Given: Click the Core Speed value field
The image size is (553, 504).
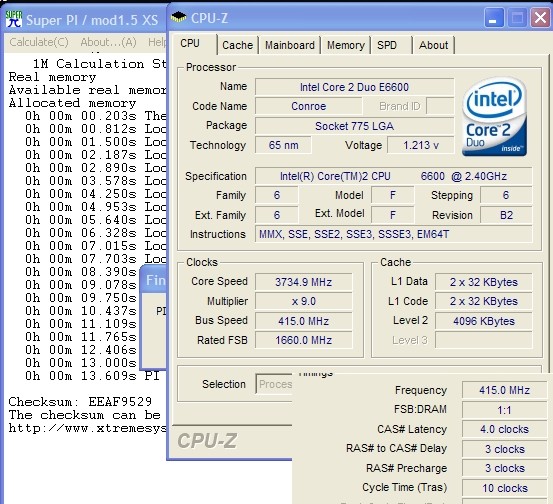Looking at the screenshot, I should 303,282.
